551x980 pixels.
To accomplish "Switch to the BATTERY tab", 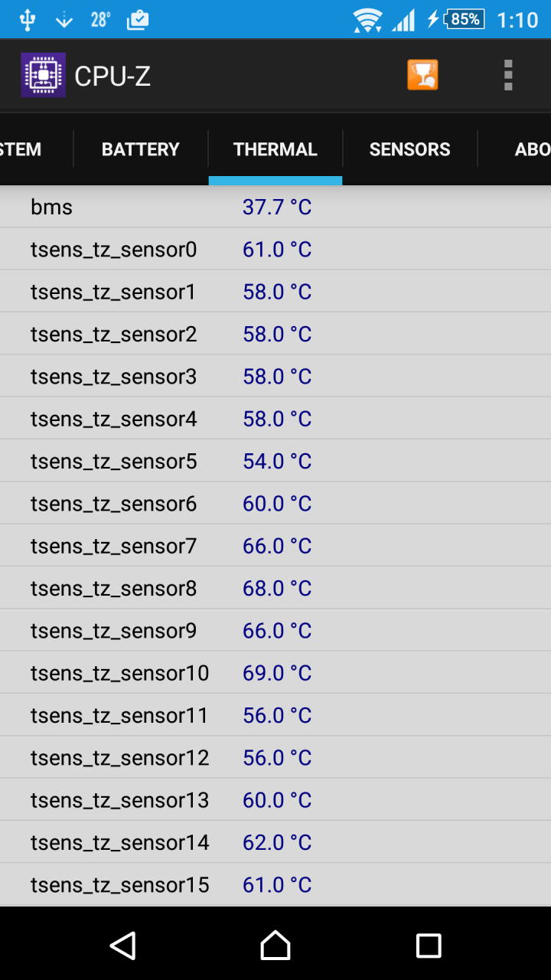I will (x=141, y=149).
